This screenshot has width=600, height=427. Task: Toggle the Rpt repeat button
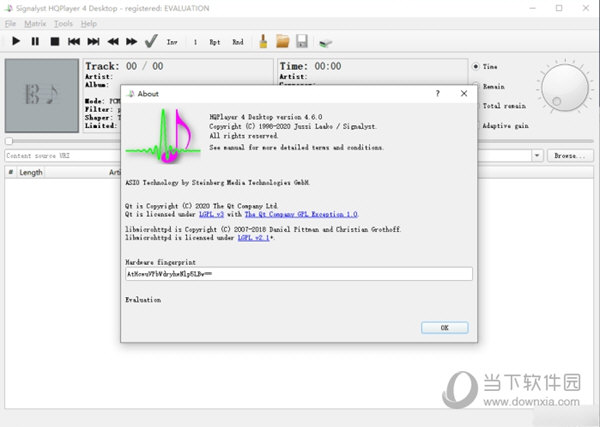pyautogui.click(x=215, y=42)
